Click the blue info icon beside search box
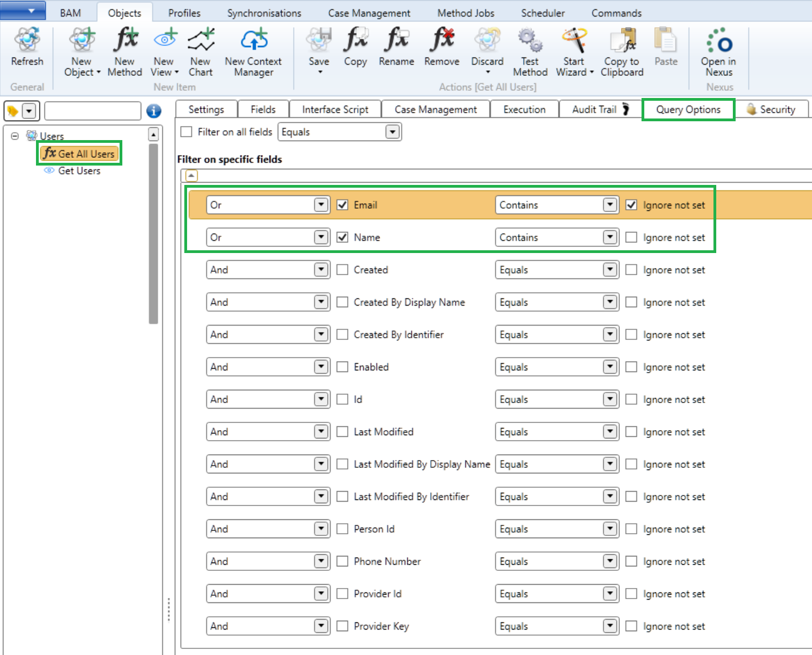 click(x=154, y=111)
